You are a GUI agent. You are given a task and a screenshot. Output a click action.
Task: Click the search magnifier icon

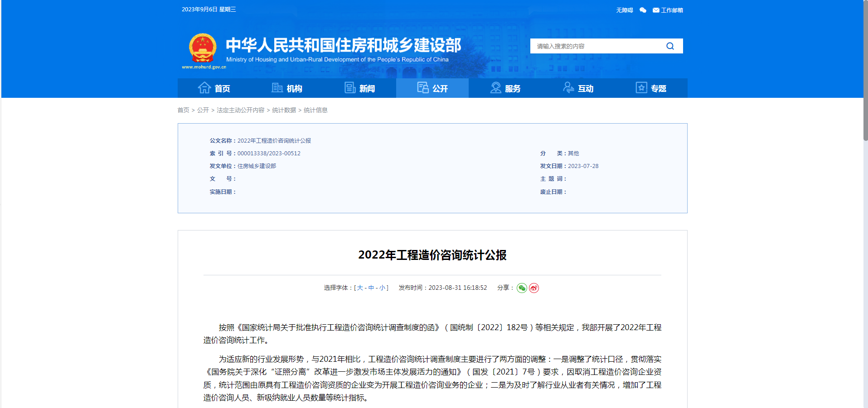coord(670,46)
